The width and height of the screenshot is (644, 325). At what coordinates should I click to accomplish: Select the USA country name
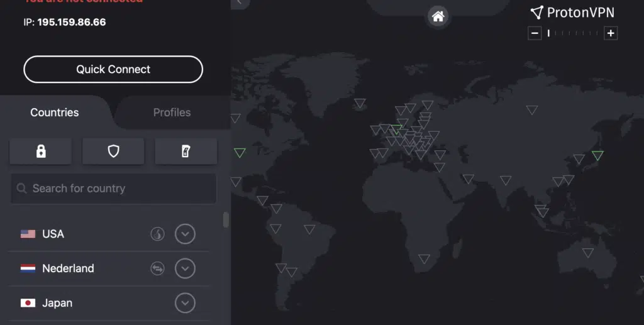tap(53, 234)
